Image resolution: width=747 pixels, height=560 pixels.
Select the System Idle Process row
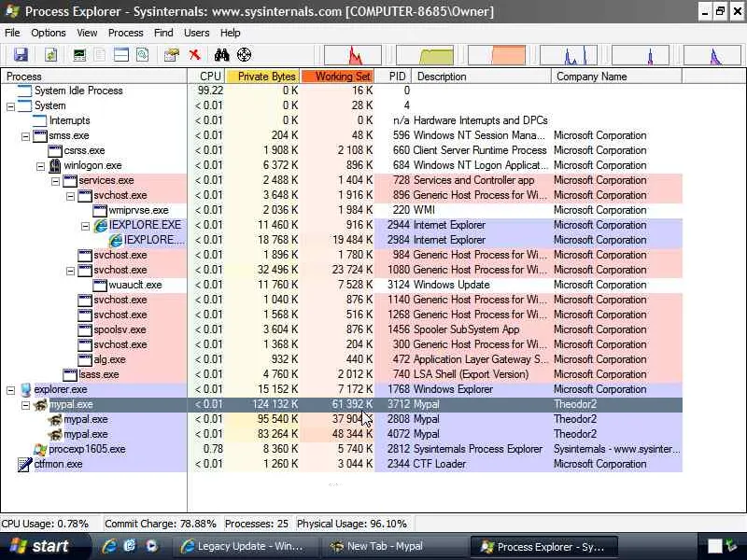[342, 91]
